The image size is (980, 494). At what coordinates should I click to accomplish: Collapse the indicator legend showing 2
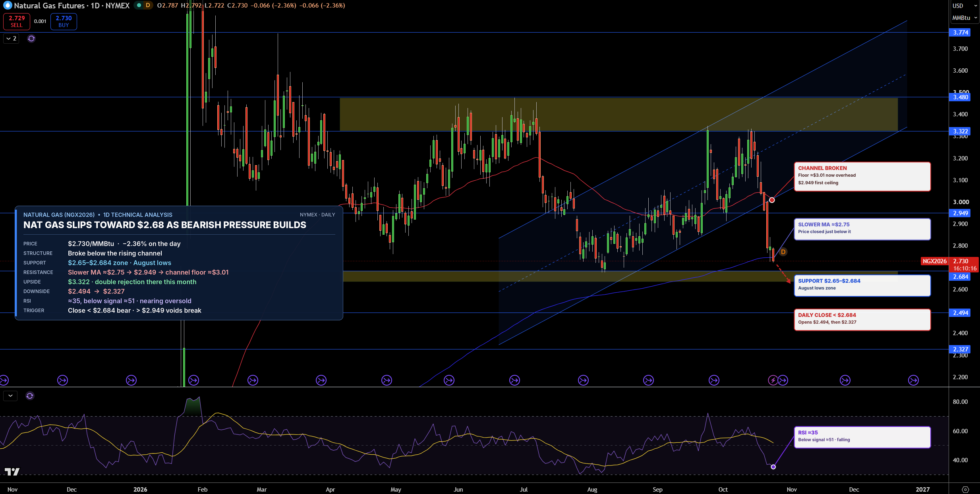(x=11, y=39)
